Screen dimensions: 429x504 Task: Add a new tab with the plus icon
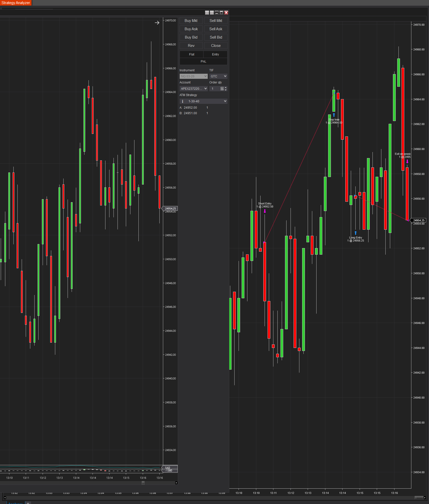pyautogui.click(x=28, y=503)
